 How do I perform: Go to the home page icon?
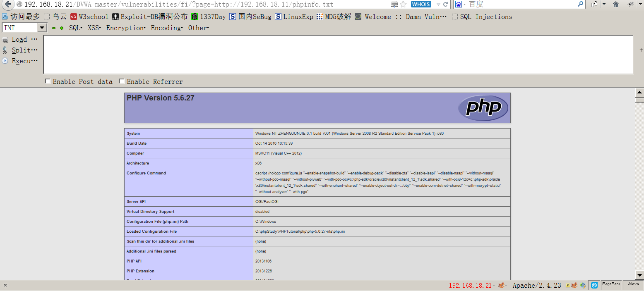coord(616,4)
